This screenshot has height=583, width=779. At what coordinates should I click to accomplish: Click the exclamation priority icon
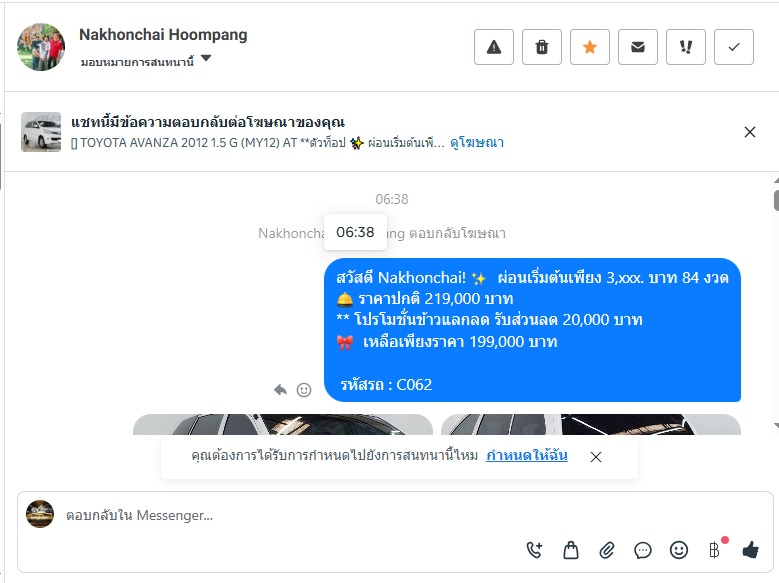pyautogui.click(x=686, y=47)
